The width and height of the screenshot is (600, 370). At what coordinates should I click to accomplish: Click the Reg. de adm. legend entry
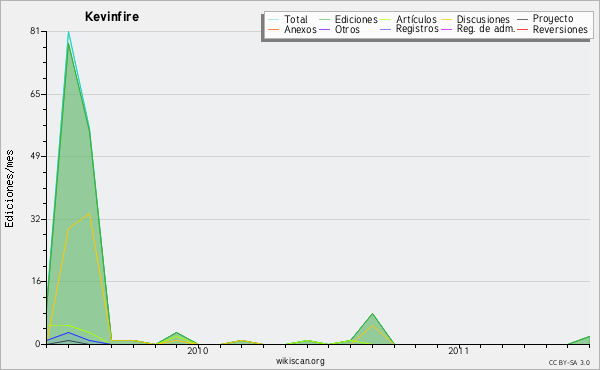tap(478, 29)
